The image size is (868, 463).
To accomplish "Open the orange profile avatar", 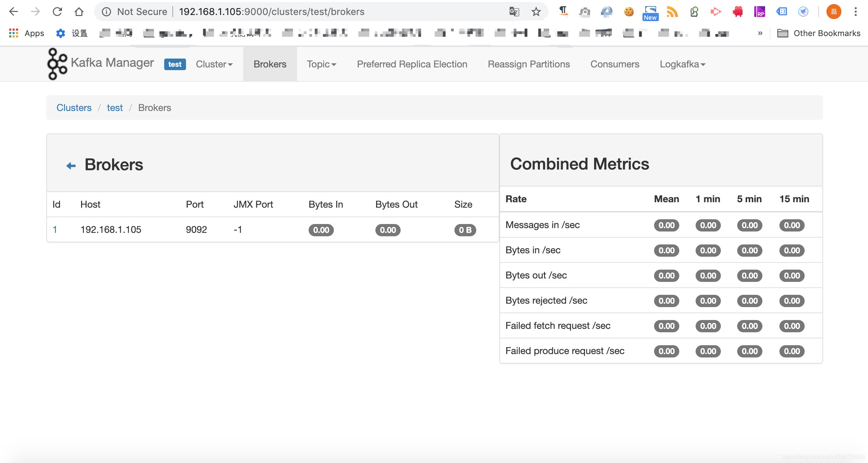I will (x=834, y=12).
